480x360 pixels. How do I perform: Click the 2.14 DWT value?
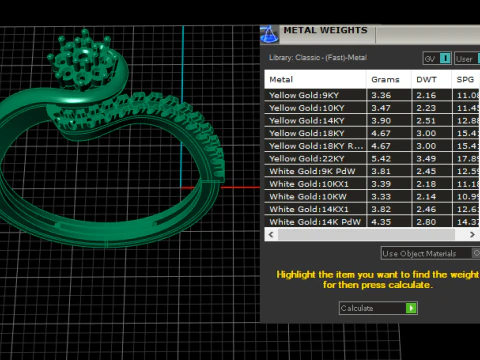click(426, 197)
